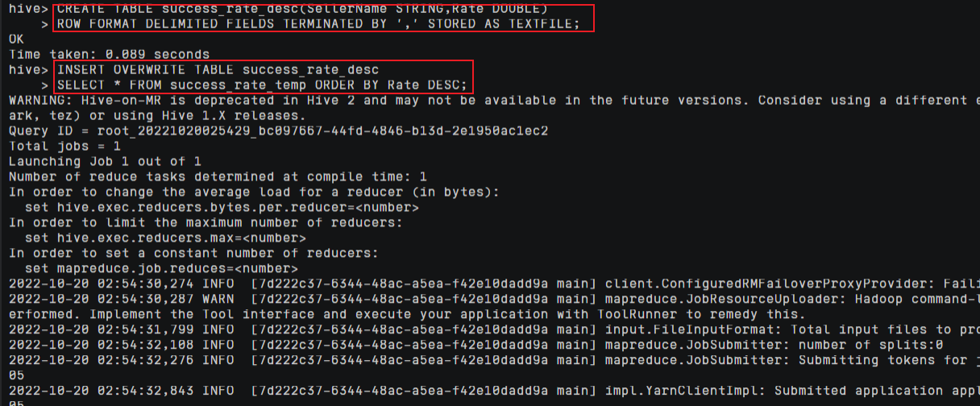Click the 'Time taken: 0.089 seconds' line
This screenshot has width=980, height=406.
click(109, 54)
